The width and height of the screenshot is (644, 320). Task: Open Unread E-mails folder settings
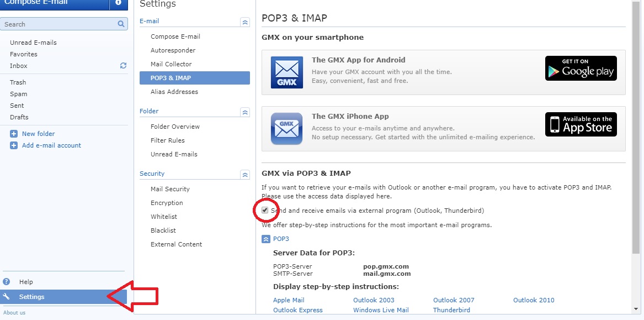(174, 154)
